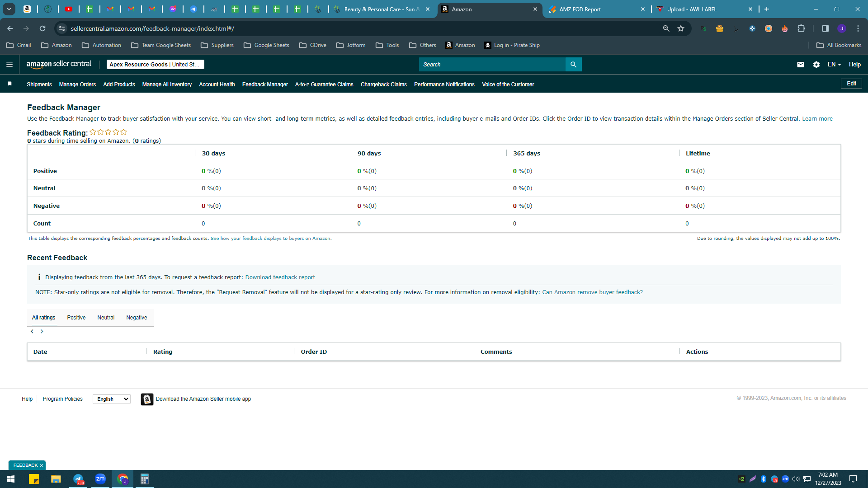Switch to the Positive feedback tab

[76, 318]
